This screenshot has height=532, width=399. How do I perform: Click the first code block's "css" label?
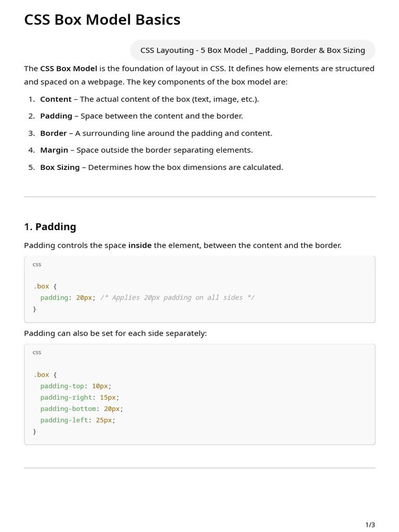[x=37, y=264]
